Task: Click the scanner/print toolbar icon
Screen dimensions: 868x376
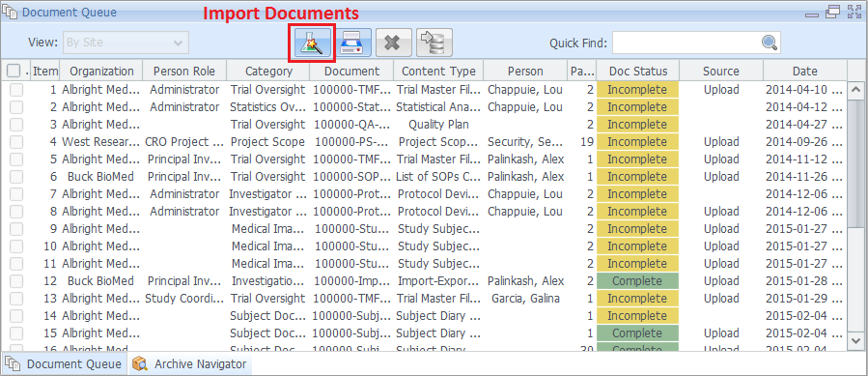Action: coord(352,43)
